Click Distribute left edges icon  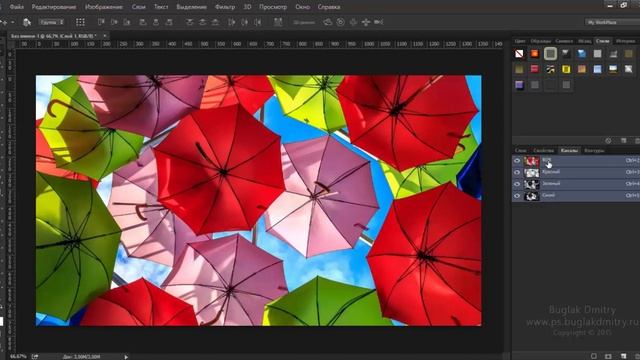(x=232, y=22)
